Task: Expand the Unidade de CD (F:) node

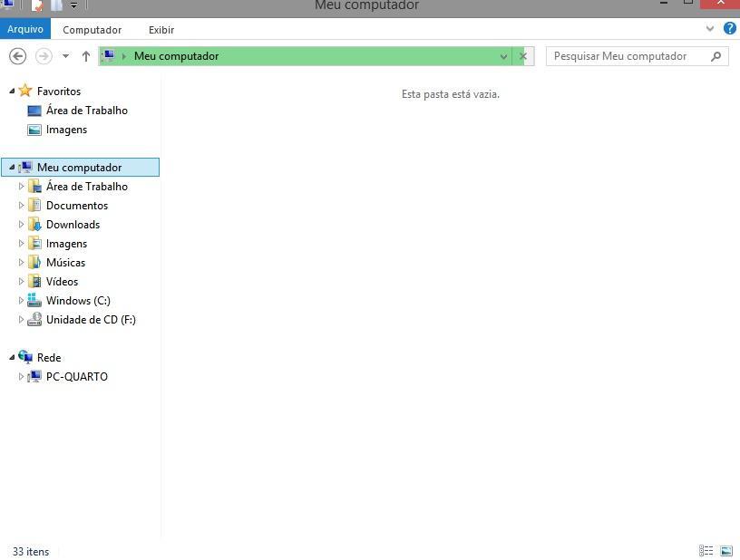Action: [21, 319]
